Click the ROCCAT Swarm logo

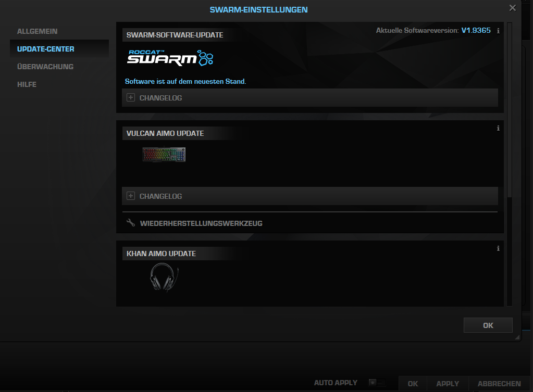[170, 58]
